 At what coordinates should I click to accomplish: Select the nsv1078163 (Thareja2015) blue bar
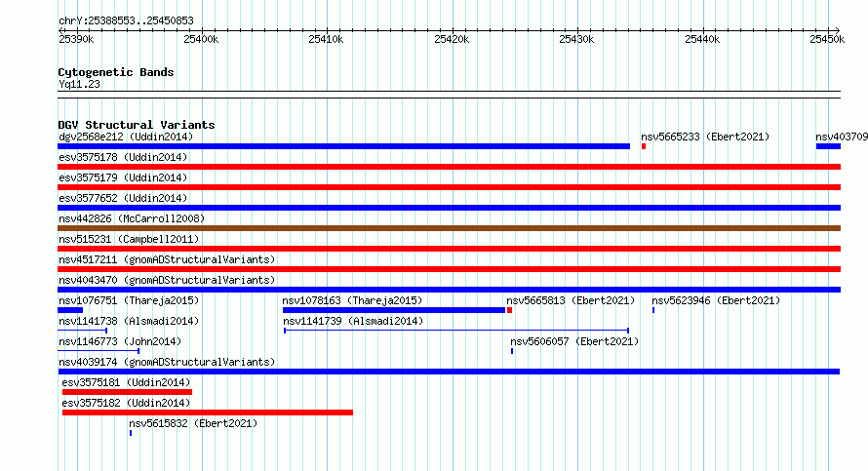click(x=394, y=310)
